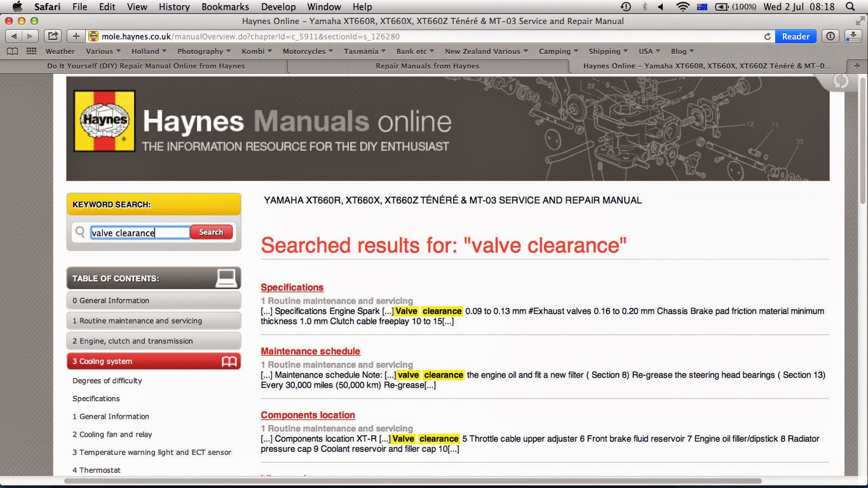This screenshot has width=868, height=488.
Task: Switch to the Repair Manuals from Haynes tab
Action: pos(428,65)
